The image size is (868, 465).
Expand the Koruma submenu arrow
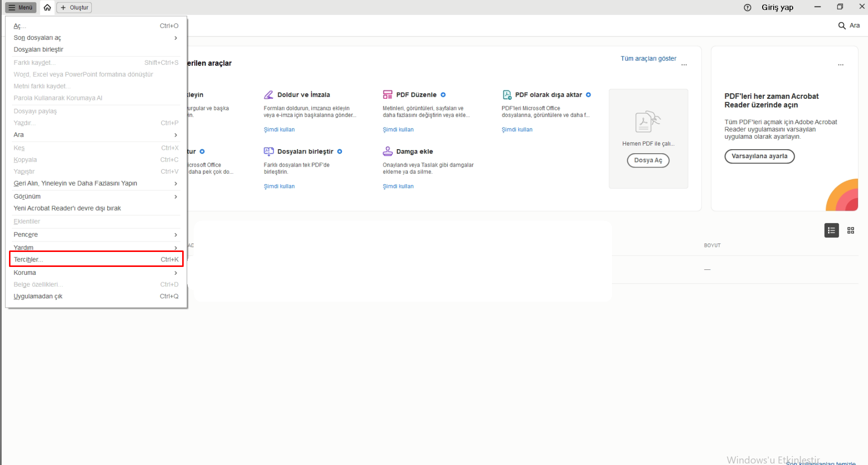click(x=176, y=273)
